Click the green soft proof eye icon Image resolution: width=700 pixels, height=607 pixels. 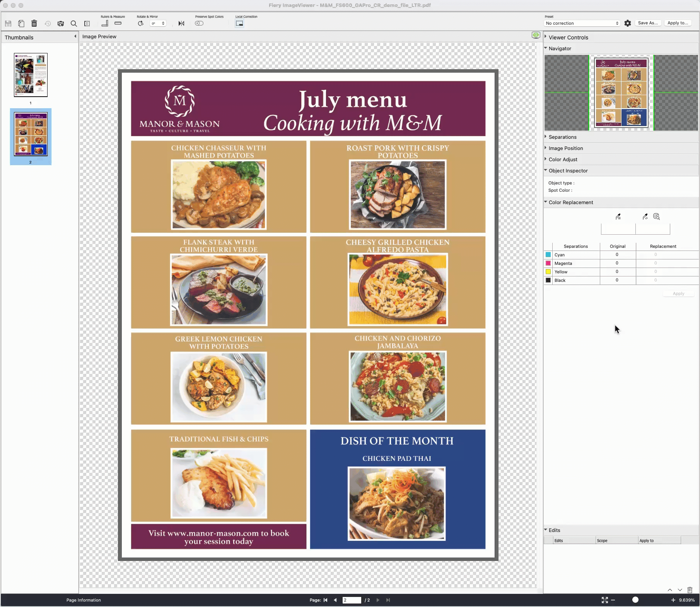coord(536,35)
